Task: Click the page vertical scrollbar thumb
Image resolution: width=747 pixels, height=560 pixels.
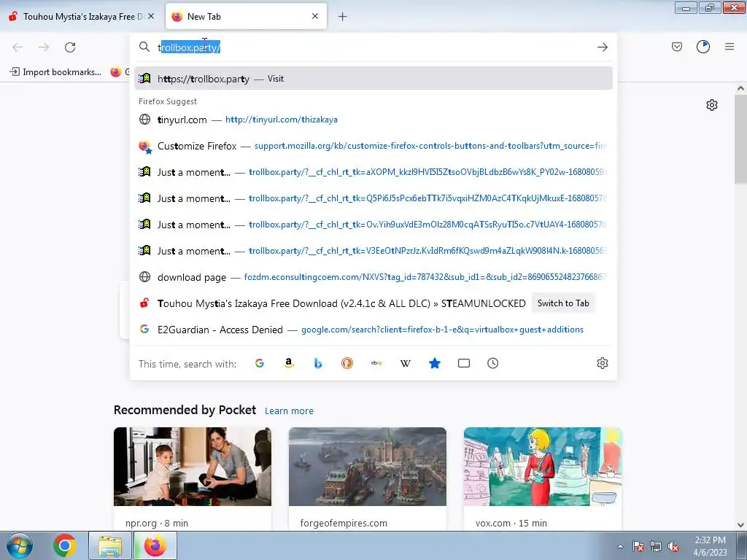Action: point(740,139)
